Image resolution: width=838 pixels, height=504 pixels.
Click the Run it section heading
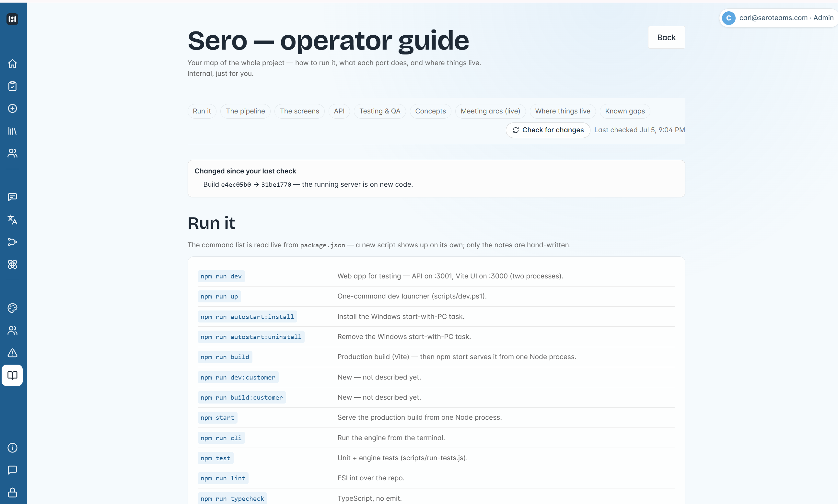tap(211, 223)
